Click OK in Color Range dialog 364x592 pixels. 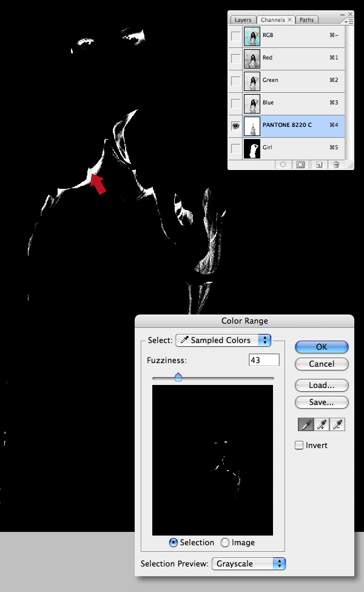point(322,347)
